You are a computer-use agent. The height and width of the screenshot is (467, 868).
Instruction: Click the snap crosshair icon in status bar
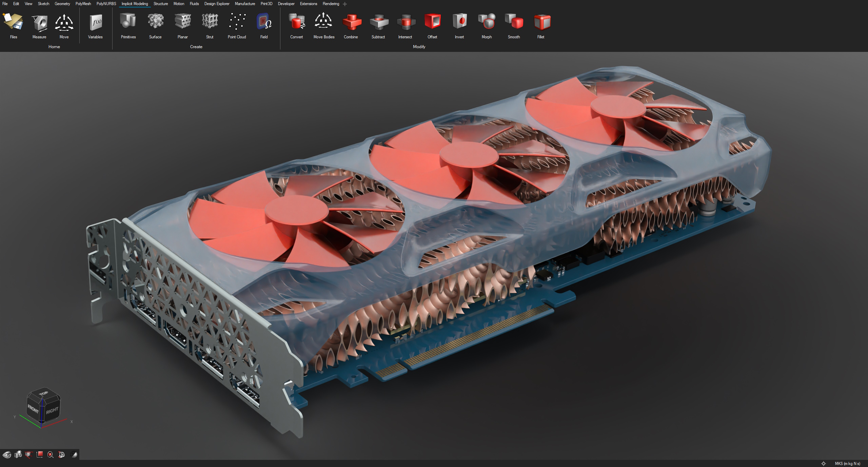824,464
